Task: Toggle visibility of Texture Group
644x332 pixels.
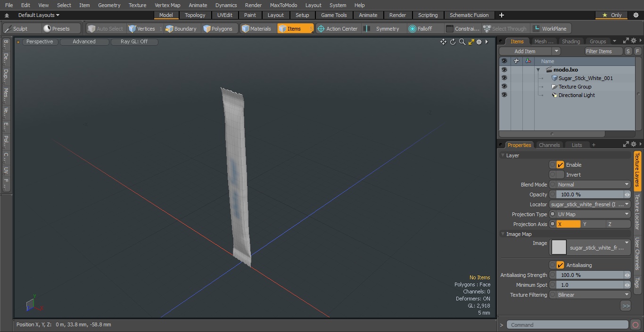Action: (x=504, y=87)
